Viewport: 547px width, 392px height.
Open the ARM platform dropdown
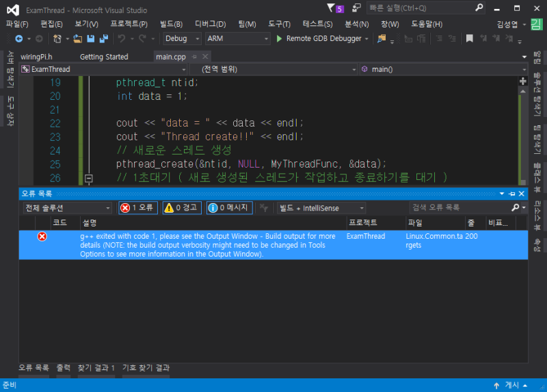237,39
